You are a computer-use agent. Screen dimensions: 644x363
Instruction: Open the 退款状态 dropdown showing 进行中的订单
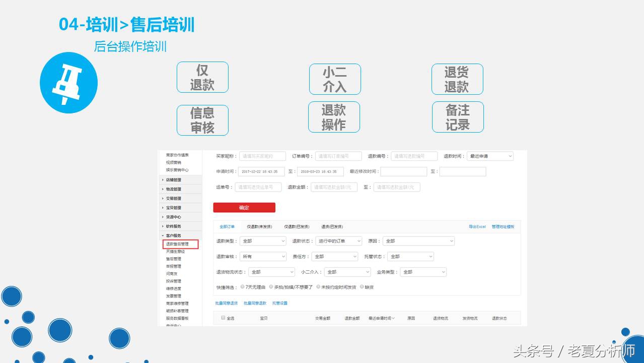coord(338,240)
